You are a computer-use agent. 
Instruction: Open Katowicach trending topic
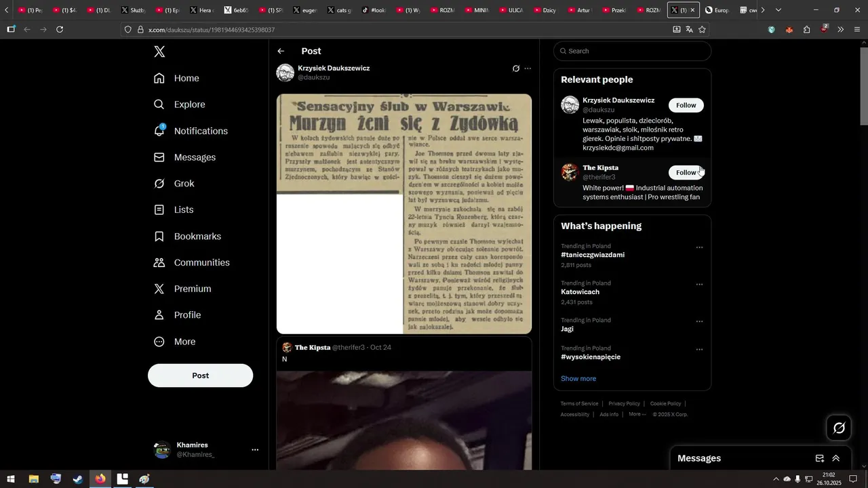(580, 292)
